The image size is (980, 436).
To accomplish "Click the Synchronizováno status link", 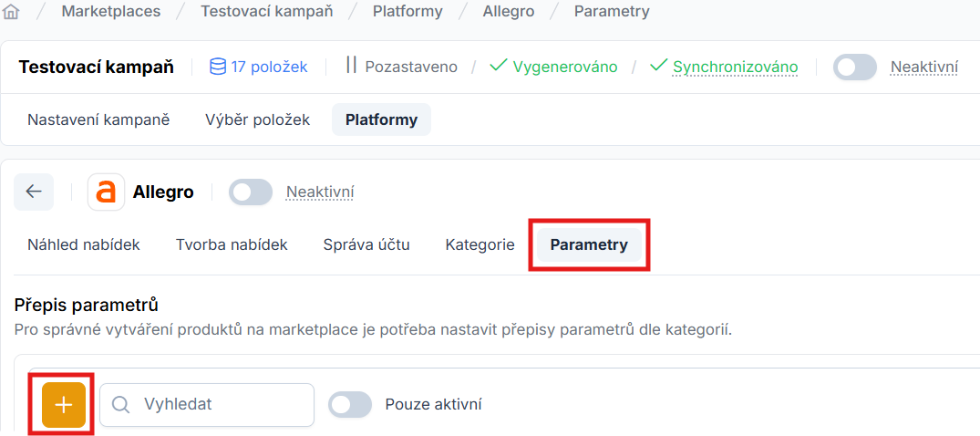I will coord(735,67).
